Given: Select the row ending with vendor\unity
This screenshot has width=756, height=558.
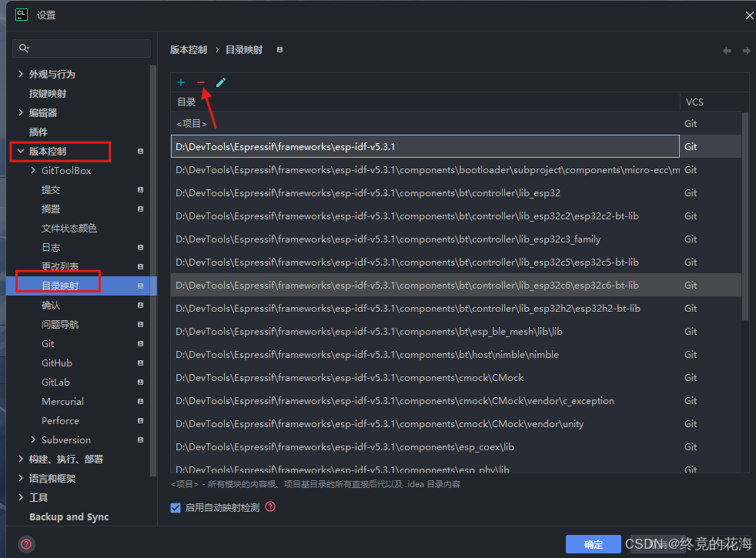Looking at the screenshot, I should (x=456, y=424).
